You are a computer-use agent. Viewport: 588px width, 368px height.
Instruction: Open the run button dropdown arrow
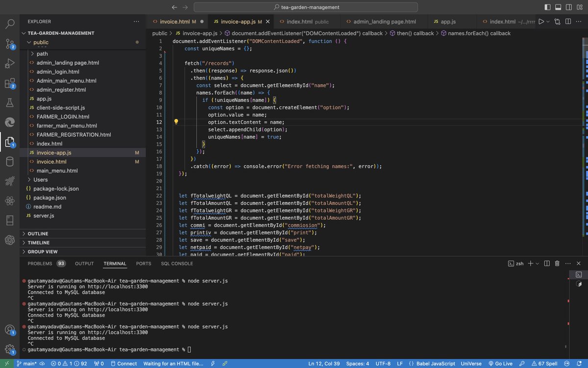(x=548, y=22)
